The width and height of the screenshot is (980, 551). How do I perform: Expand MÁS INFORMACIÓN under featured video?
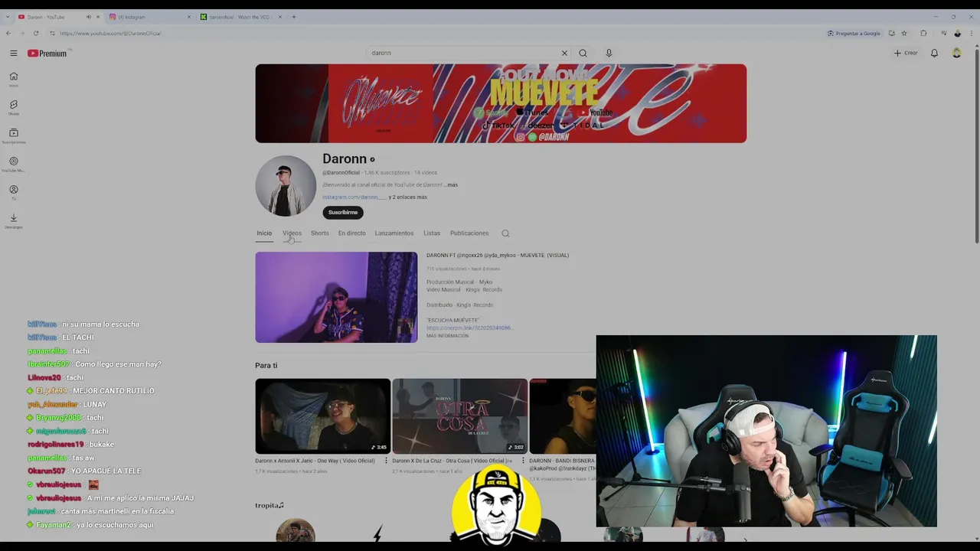[x=447, y=336]
